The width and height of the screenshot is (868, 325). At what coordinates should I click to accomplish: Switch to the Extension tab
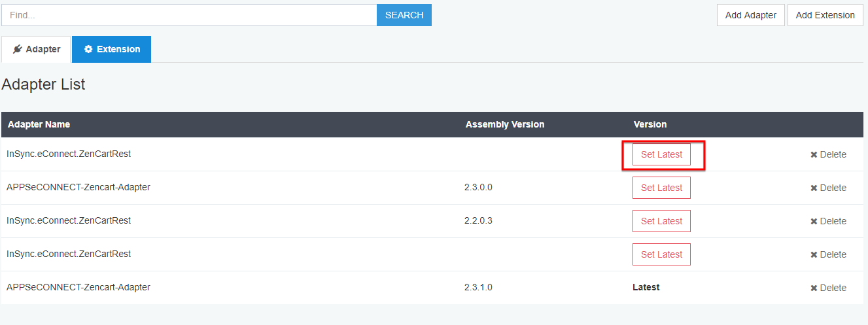tap(112, 50)
